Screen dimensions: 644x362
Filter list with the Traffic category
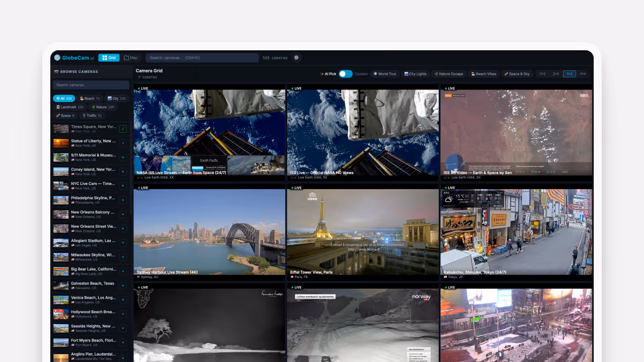(92, 115)
